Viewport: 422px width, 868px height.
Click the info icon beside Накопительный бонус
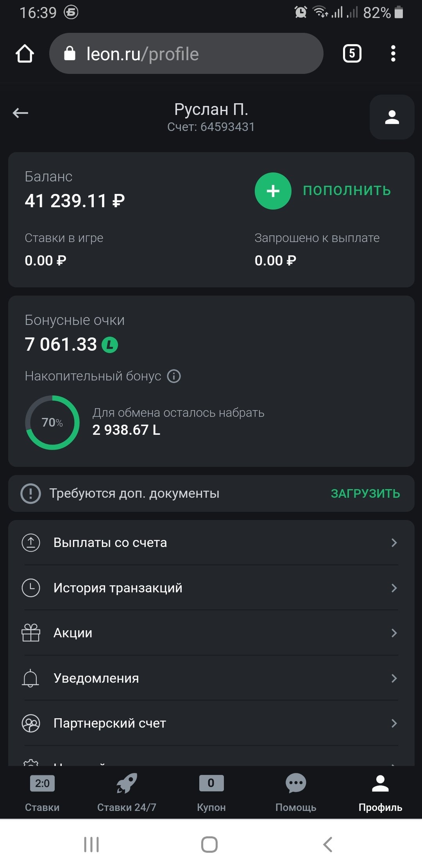coord(174,376)
